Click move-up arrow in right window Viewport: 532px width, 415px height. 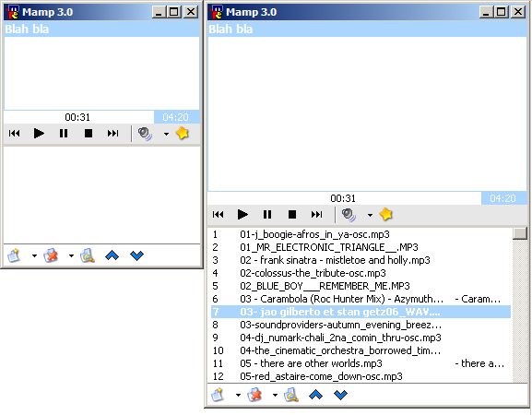click(316, 395)
